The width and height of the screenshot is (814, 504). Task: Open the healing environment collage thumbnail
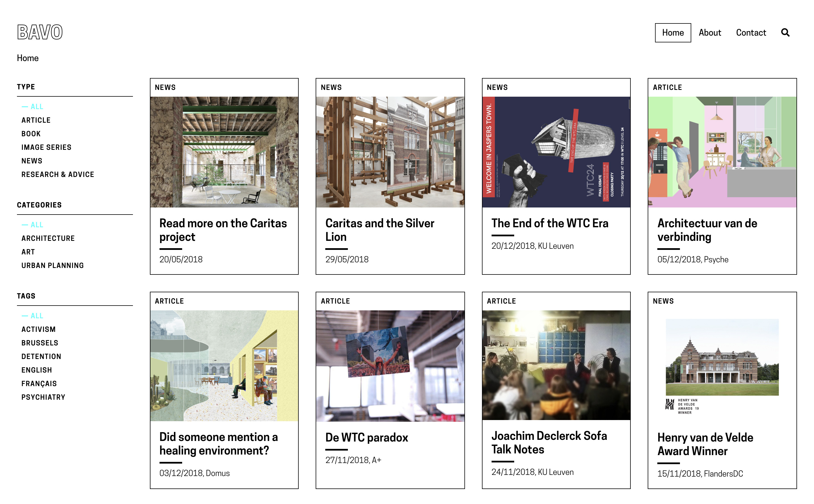pos(224,366)
